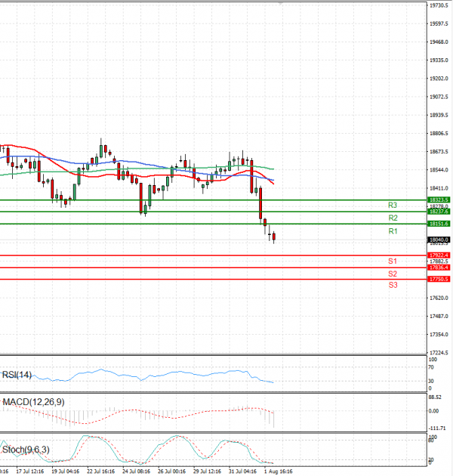Click the 24 Jul 08:16 time label
The height and width of the screenshot is (476, 453).
[x=136, y=471]
